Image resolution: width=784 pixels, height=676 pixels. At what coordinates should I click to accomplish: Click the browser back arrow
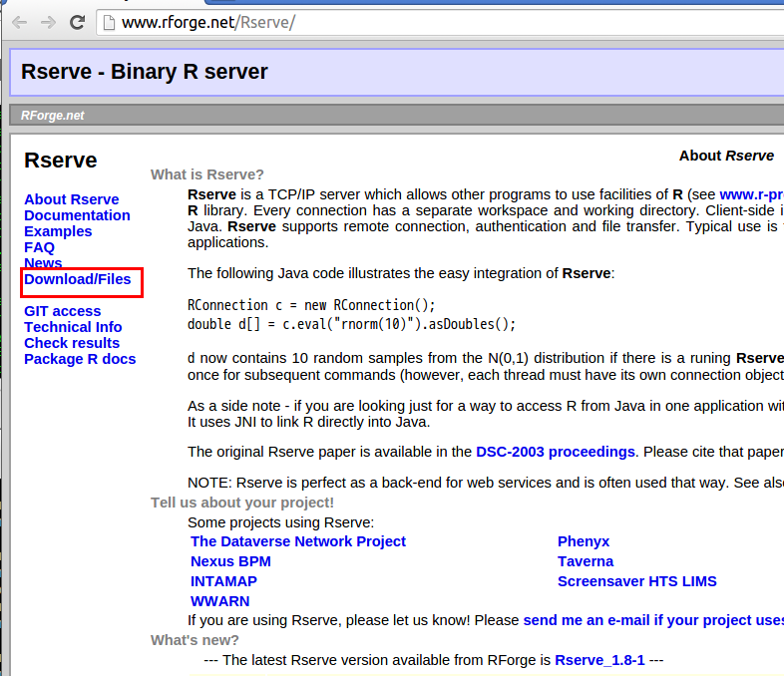[20, 23]
